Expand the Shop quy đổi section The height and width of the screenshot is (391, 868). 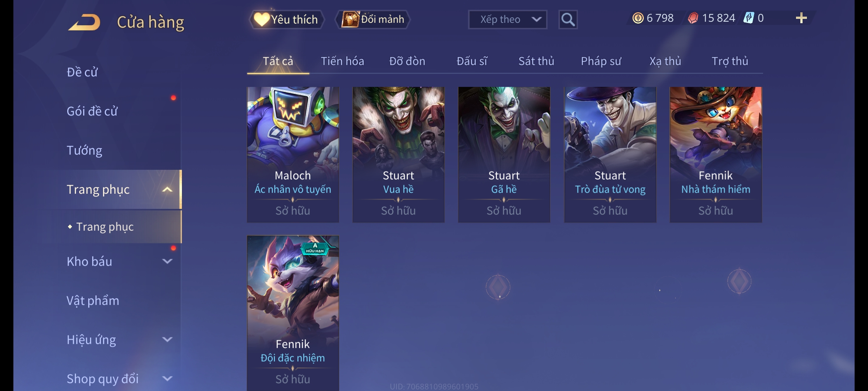[x=167, y=378]
